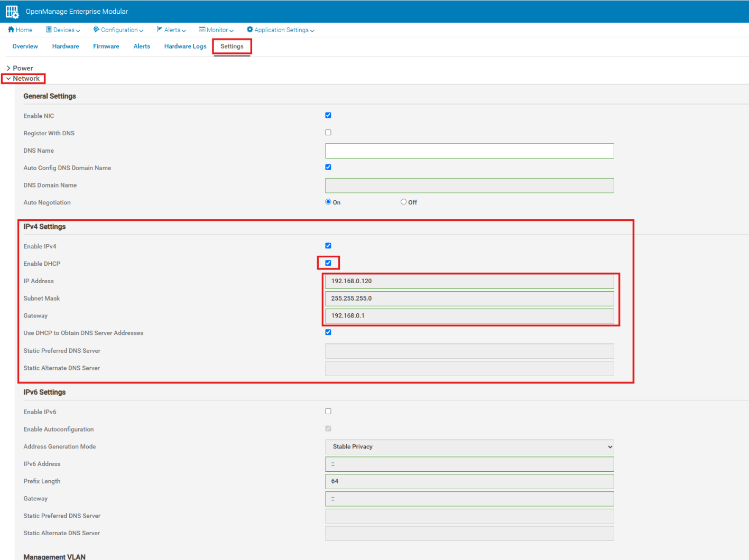The width and height of the screenshot is (749, 560).
Task: Click the IPv4 Settings heading
Action: coord(44,227)
